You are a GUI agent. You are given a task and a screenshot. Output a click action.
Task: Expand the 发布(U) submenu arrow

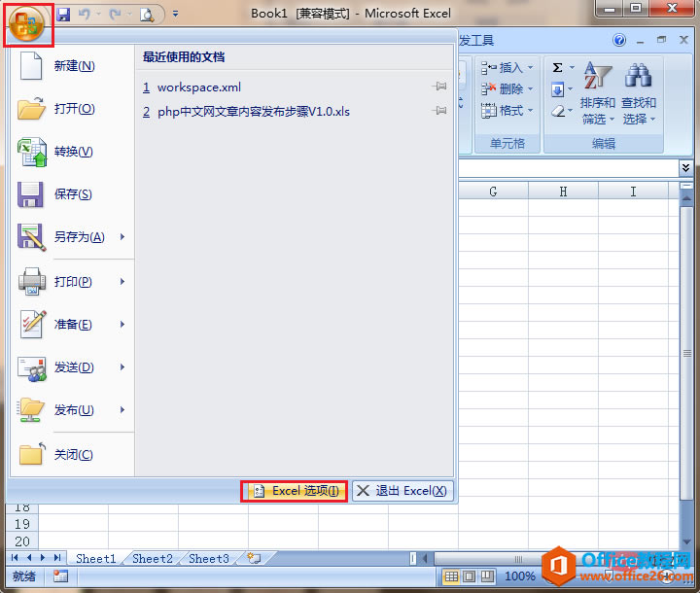tap(122, 410)
